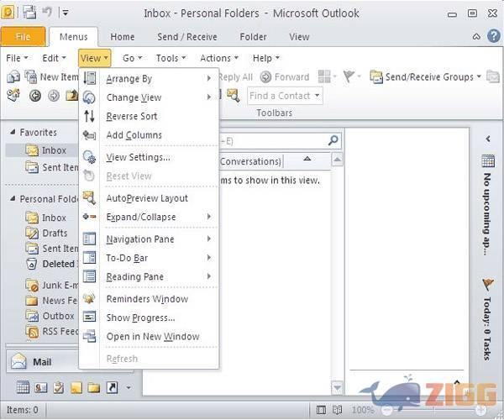504x420 pixels.
Task: Click the search magnifier icon
Action: tap(333, 140)
